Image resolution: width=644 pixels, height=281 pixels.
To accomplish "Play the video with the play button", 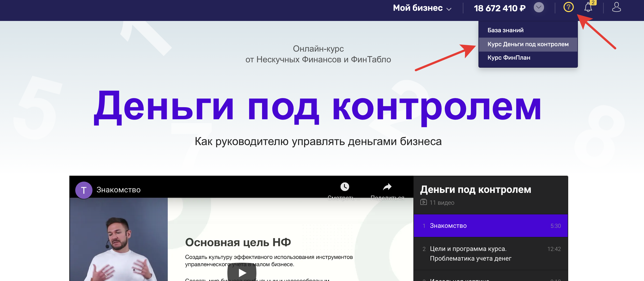I will point(242,272).
